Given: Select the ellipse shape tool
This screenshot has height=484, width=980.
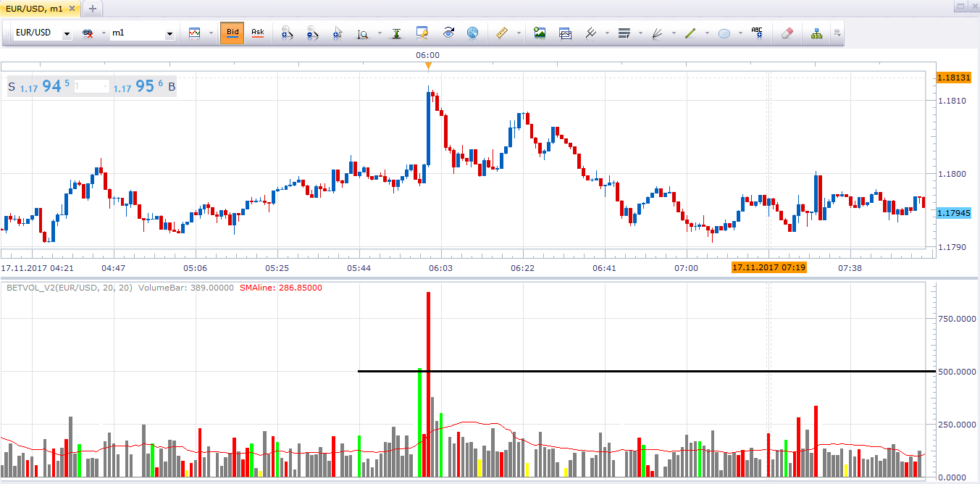Looking at the screenshot, I should pos(724,33).
